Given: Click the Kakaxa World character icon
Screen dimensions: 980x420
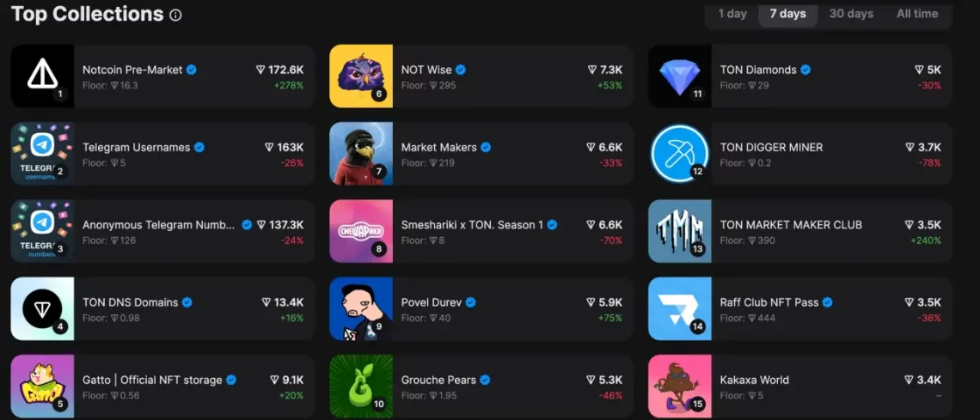Looking at the screenshot, I should [x=680, y=387].
